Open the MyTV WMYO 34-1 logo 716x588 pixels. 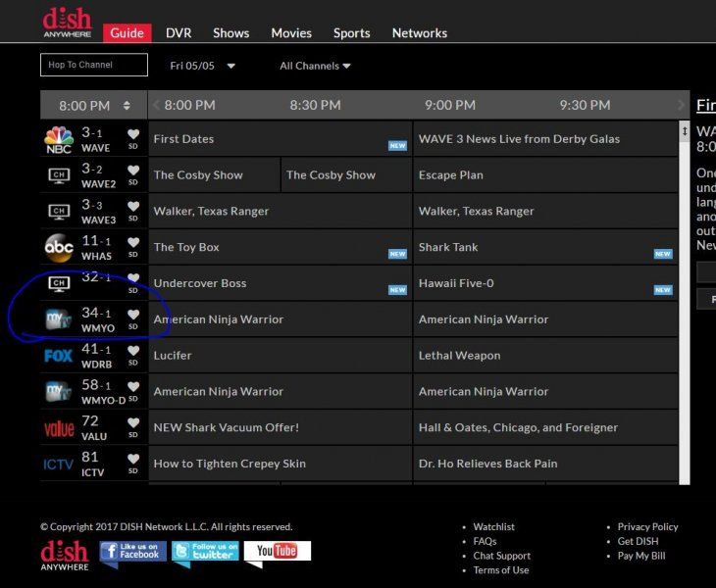59,319
